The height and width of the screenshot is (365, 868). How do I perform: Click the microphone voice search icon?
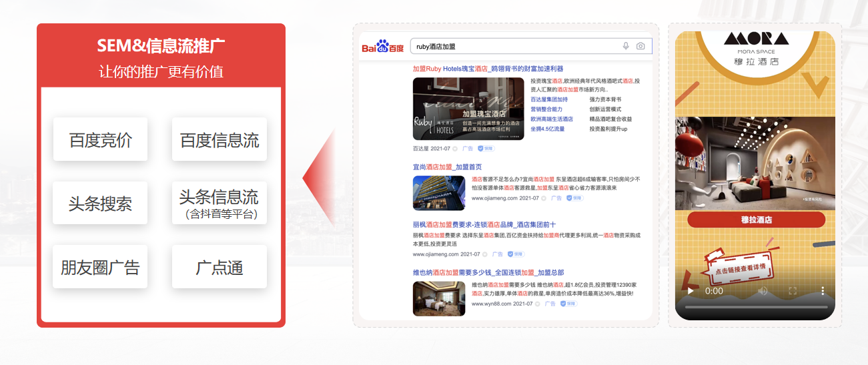pos(626,46)
